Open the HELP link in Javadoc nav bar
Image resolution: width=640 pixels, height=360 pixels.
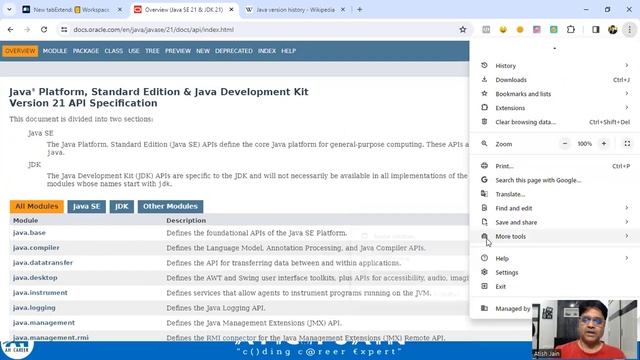pyautogui.click(x=289, y=51)
